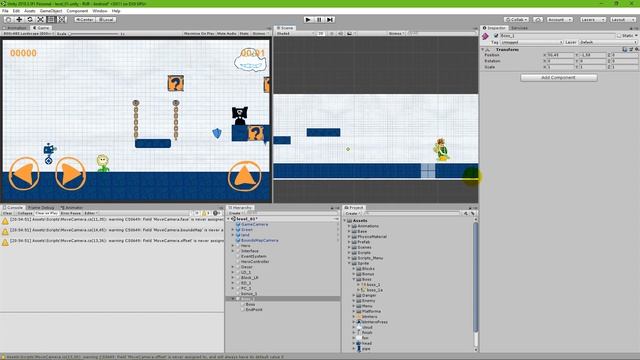Viewport: 640px width, 360px height.
Task: Switch to the Animator tab
Action: (x=72, y=207)
